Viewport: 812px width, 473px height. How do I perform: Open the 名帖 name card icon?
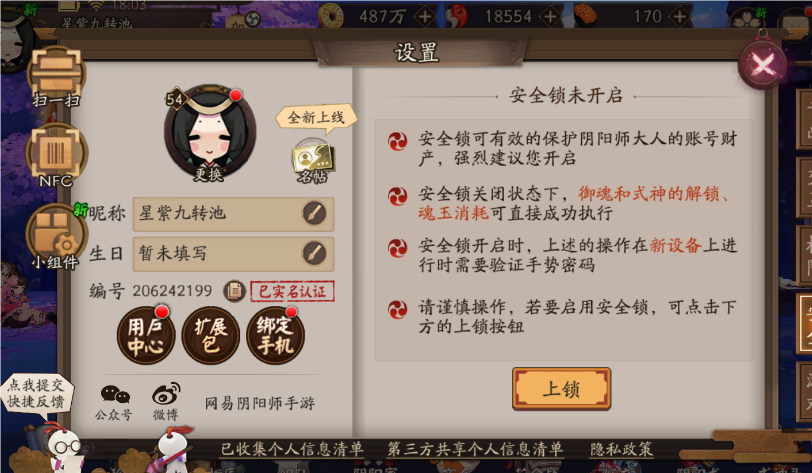coord(312,161)
